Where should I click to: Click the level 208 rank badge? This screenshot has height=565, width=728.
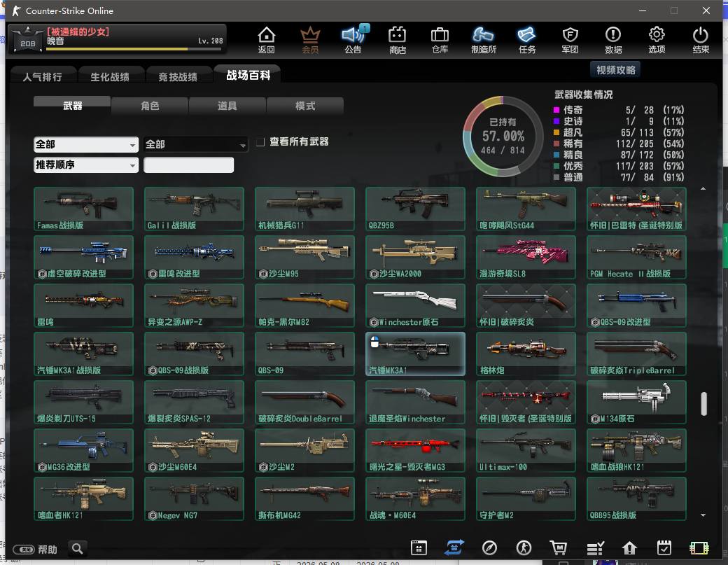click(27, 39)
